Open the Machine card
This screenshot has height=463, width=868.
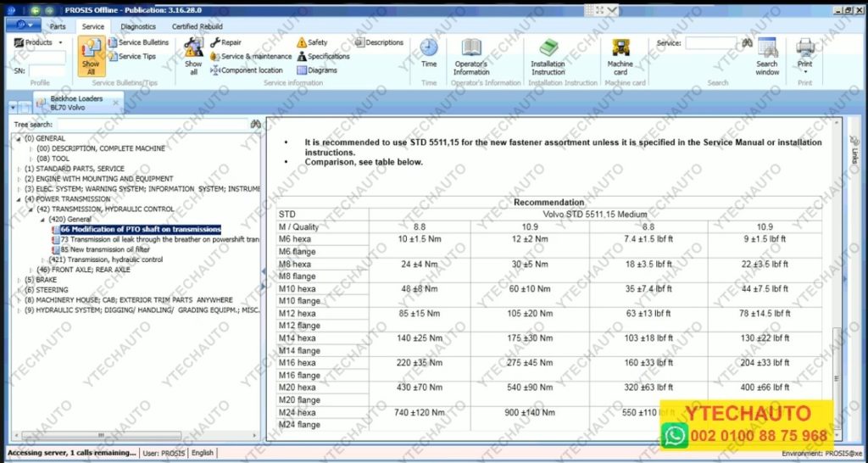point(620,55)
